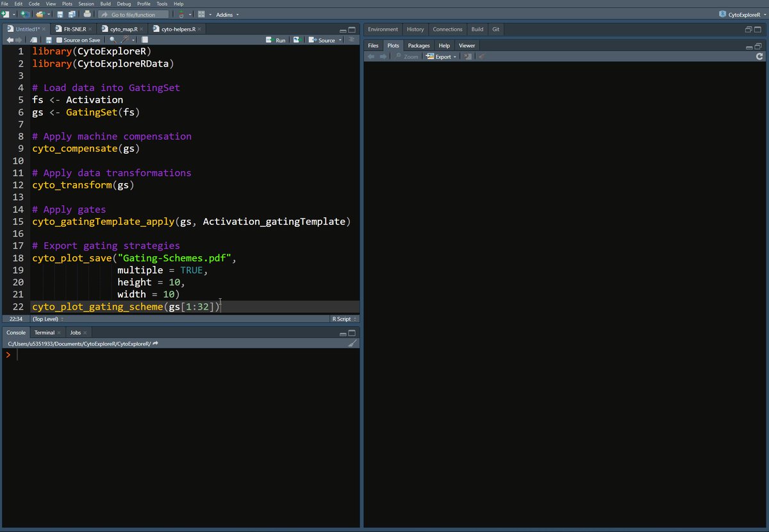769x532 pixels.
Task: Save the current document from main toolbar
Action: click(60, 14)
